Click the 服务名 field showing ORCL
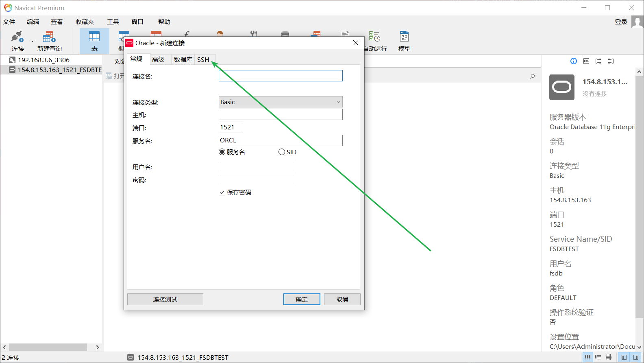Viewport: 644px width, 363px height. [281, 140]
